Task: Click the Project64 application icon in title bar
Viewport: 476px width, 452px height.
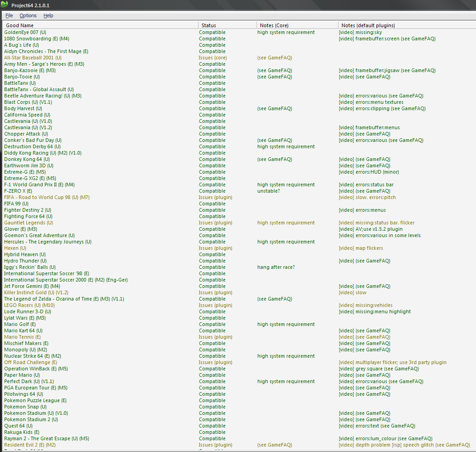Action: (4, 5)
